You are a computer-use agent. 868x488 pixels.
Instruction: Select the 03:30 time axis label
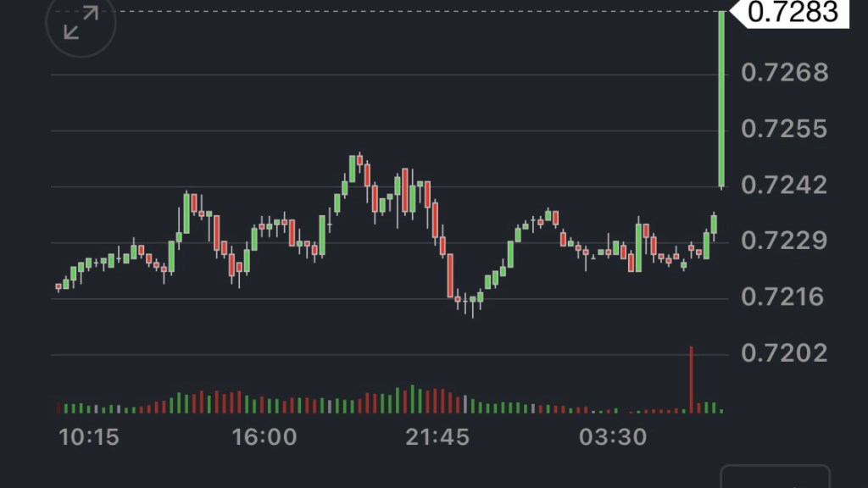pos(612,438)
